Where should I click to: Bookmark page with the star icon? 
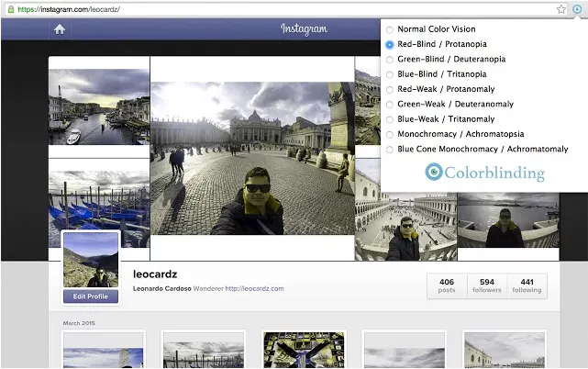561,9
